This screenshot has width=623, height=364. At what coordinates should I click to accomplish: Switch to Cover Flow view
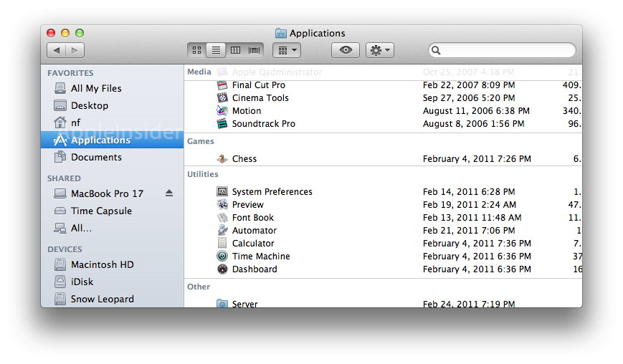point(254,50)
